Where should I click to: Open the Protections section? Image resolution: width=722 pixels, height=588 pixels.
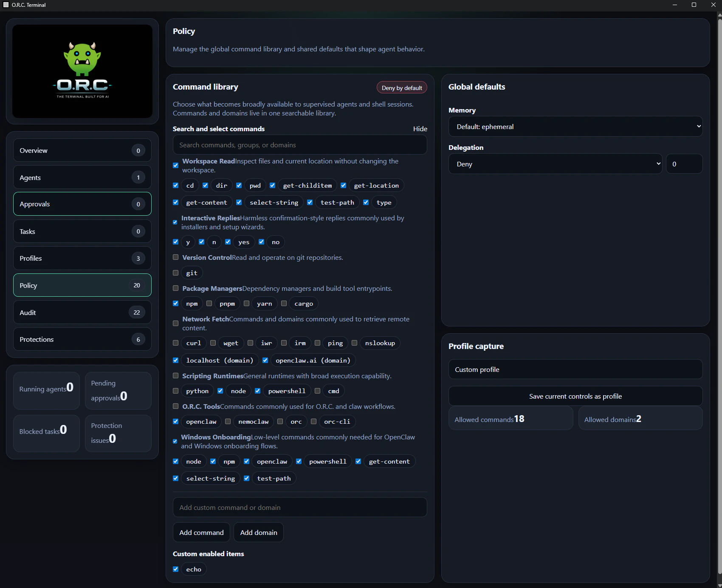(x=82, y=339)
